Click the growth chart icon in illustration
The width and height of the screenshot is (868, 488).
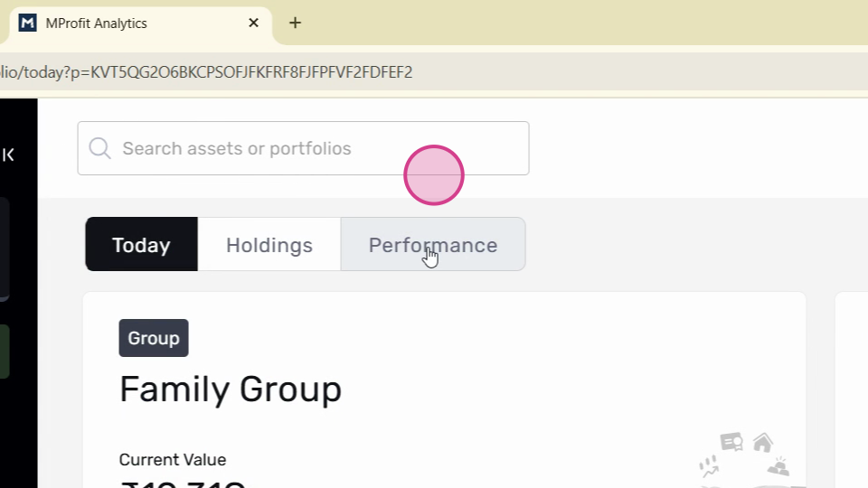[709, 466]
